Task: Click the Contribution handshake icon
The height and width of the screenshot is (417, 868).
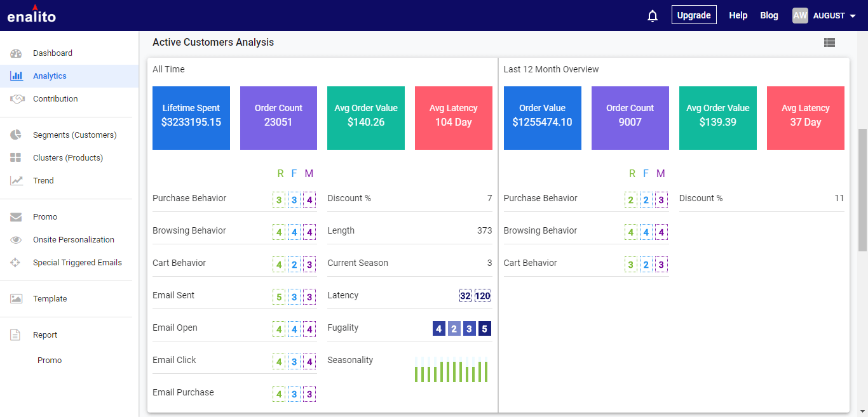Action: pos(17,99)
